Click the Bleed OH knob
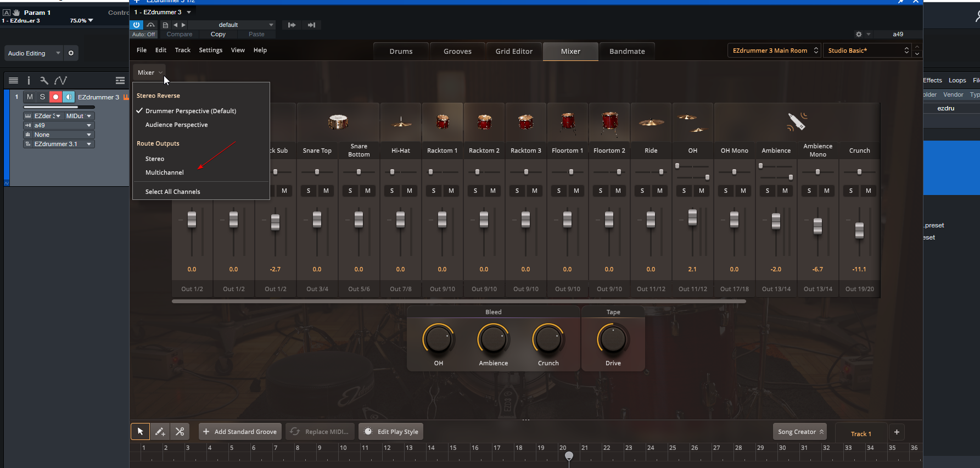 [438, 339]
